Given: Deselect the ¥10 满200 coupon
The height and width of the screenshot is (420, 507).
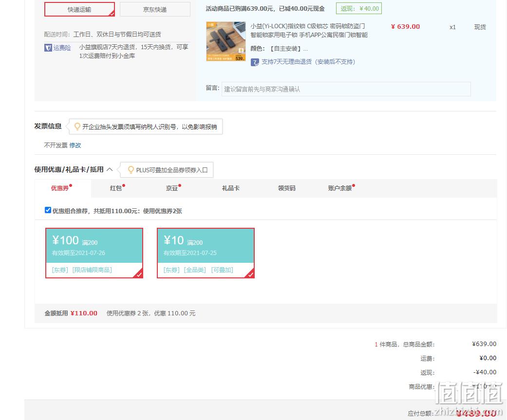Looking at the screenshot, I should click(x=206, y=253).
